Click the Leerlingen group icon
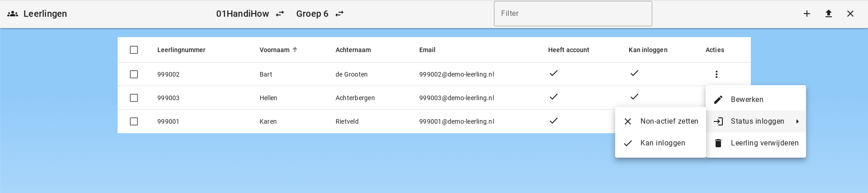Viewport: 868px width, 193px height. pos(13,14)
